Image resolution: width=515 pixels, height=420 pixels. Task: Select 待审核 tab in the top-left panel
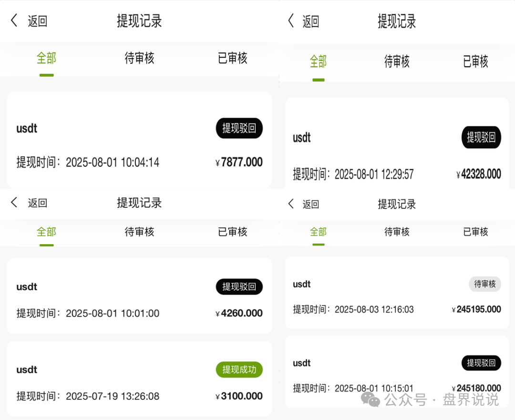139,58
